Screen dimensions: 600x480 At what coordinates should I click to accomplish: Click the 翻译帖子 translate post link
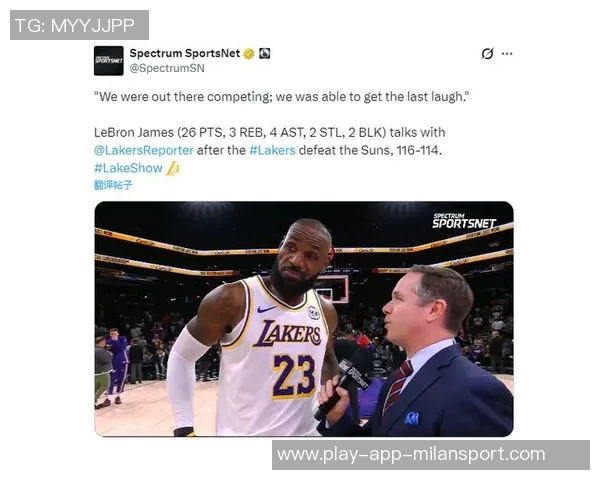[x=113, y=185]
